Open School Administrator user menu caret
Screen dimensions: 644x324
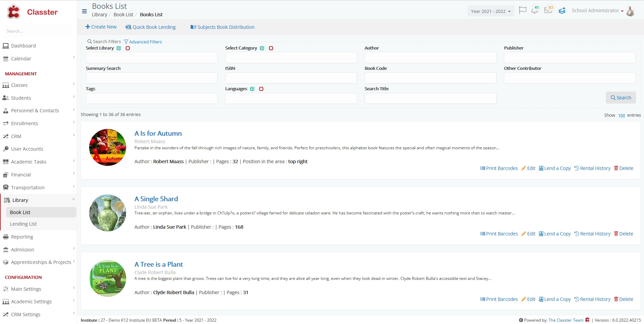(622, 11)
